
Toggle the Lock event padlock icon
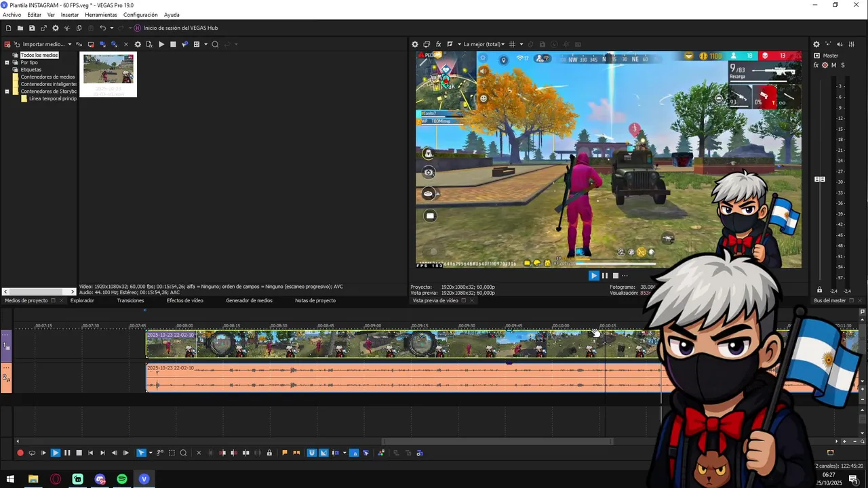coord(269,453)
